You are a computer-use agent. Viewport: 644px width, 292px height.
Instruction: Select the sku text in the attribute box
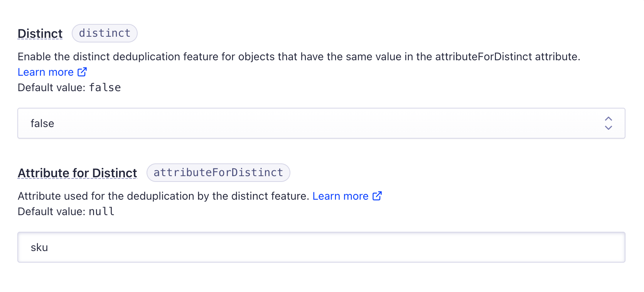40,247
